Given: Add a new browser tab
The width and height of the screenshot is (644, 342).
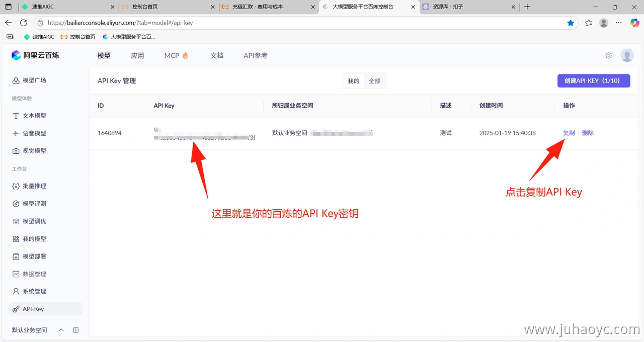Looking at the screenshot, I should pyautogui.click(x=527, y=7).
